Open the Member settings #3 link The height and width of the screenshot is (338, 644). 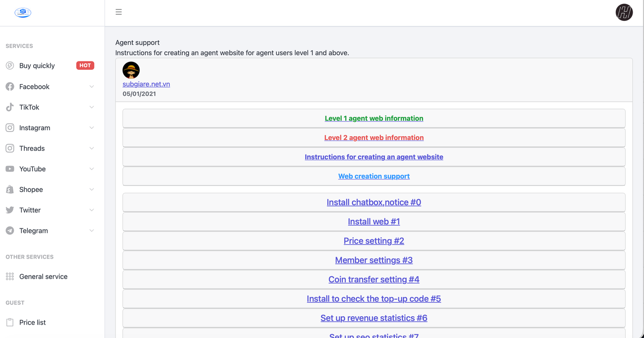[x=374, y=260]
